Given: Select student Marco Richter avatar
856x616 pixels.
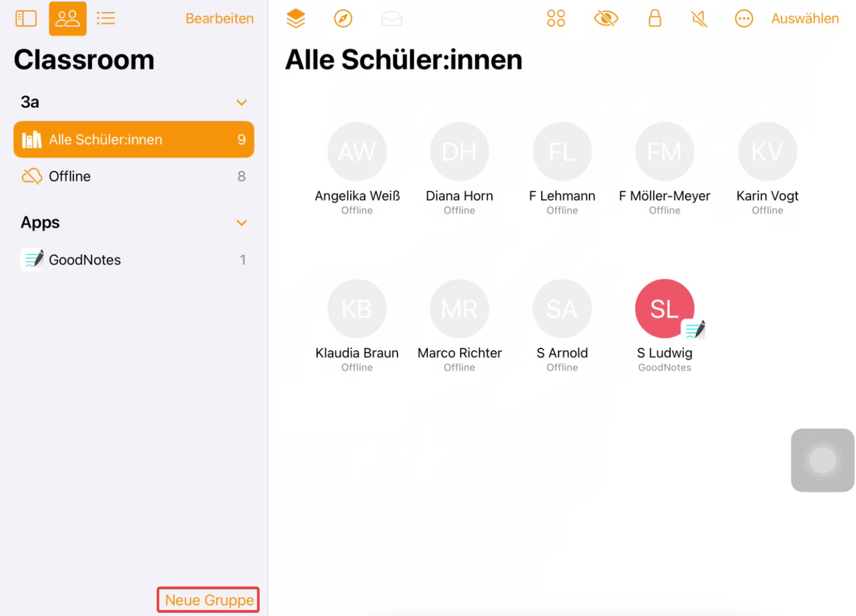Looking at the screenshot, I should 459,309.
